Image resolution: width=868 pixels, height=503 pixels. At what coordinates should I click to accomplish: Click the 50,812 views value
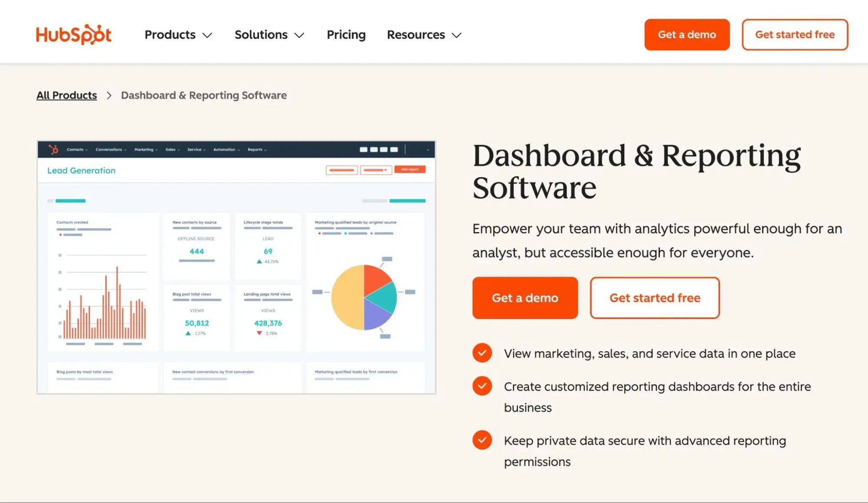coord(197,323)
